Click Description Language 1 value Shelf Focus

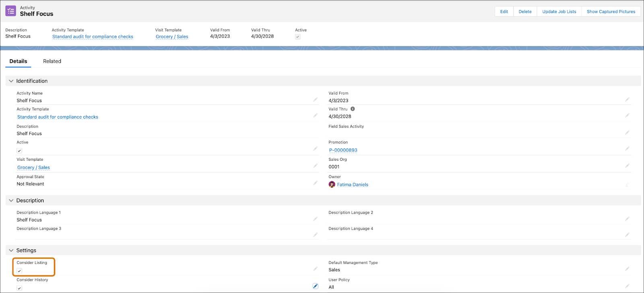(x=29, y=220)
